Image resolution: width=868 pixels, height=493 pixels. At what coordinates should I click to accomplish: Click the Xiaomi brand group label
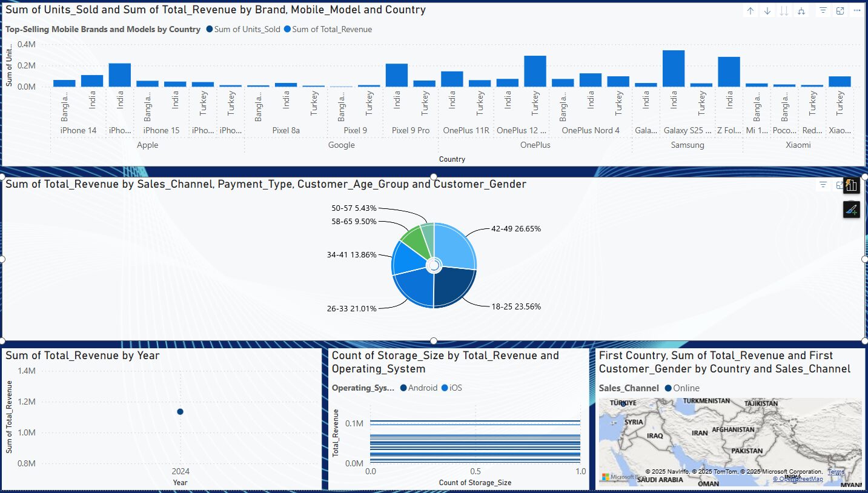[798, 145]
